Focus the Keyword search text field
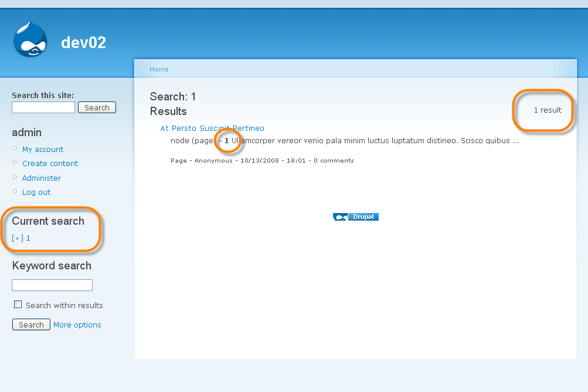Screen dimensions: 588x392 [x=52, y=285]
